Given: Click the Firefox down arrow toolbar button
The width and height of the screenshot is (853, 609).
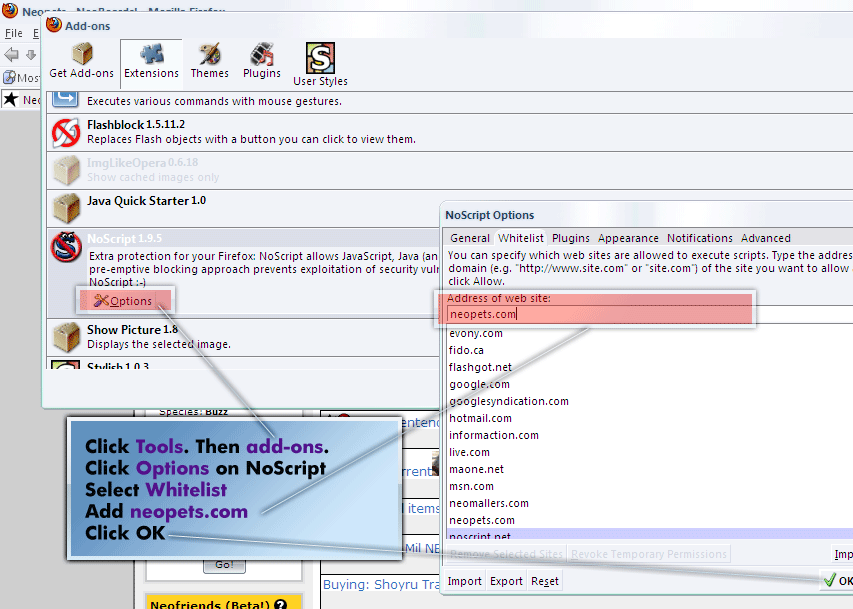Looking at the screenshot, I should [x=31, y=54].
